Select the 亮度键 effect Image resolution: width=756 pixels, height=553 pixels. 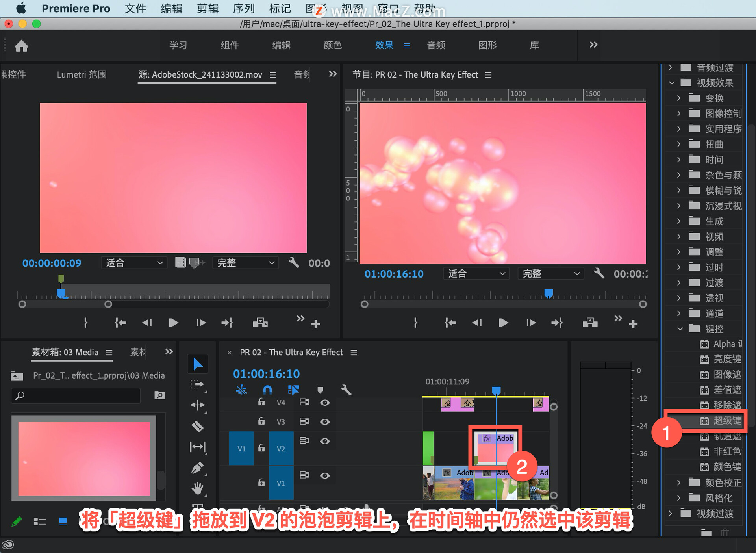(x=721, y=359)
